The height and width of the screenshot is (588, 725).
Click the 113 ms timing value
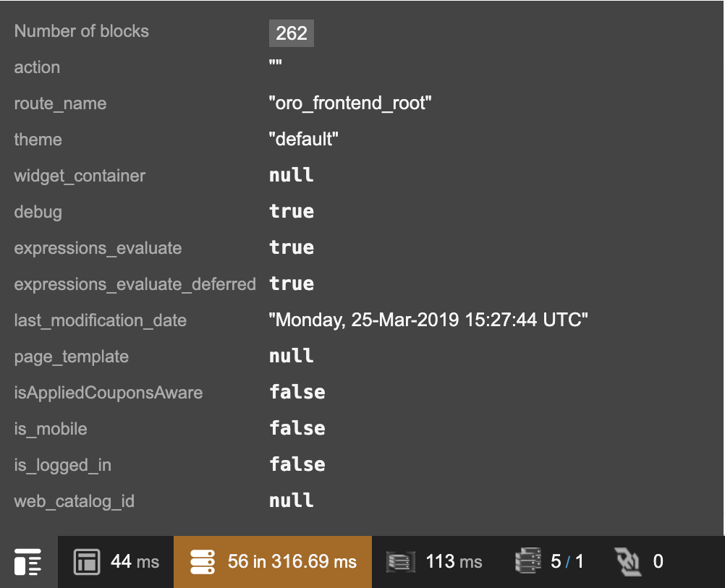point(454,562)
